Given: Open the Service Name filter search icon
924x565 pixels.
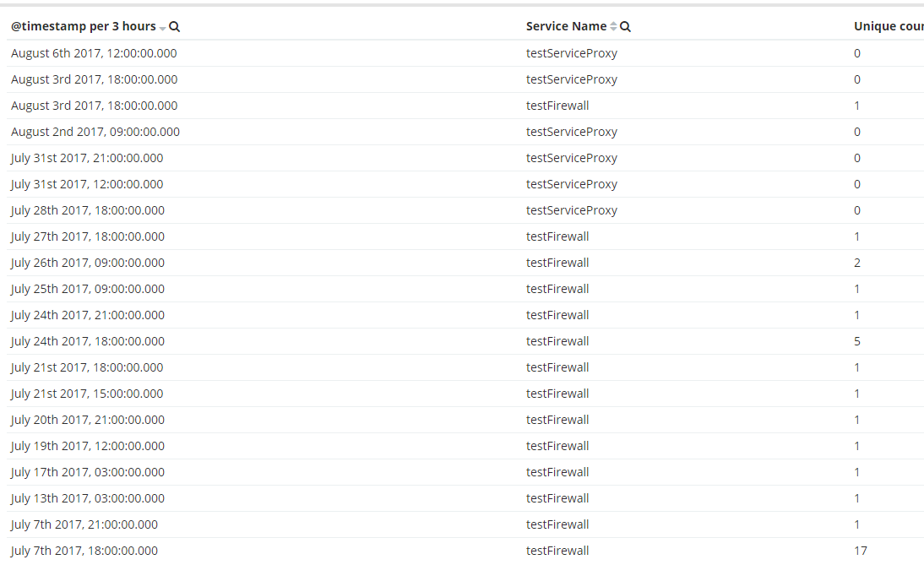Looking at the screenshot, I should point(625,26).
